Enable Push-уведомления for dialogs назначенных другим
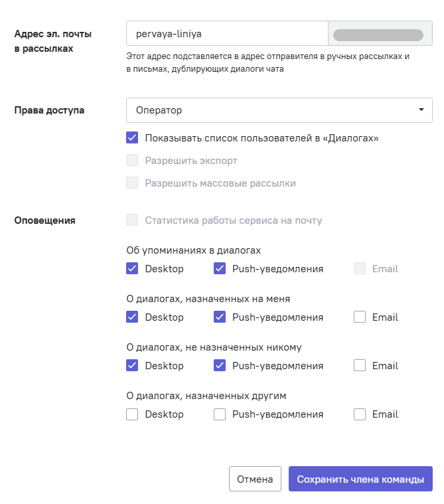 pos(220,414)
